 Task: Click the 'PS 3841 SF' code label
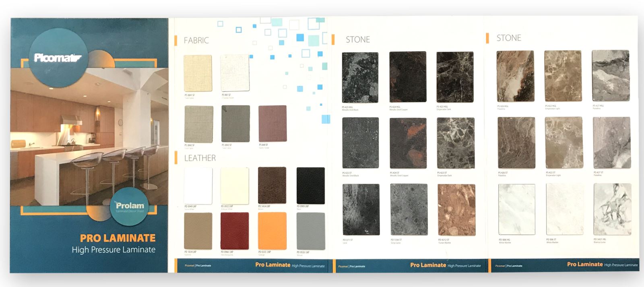189,95
